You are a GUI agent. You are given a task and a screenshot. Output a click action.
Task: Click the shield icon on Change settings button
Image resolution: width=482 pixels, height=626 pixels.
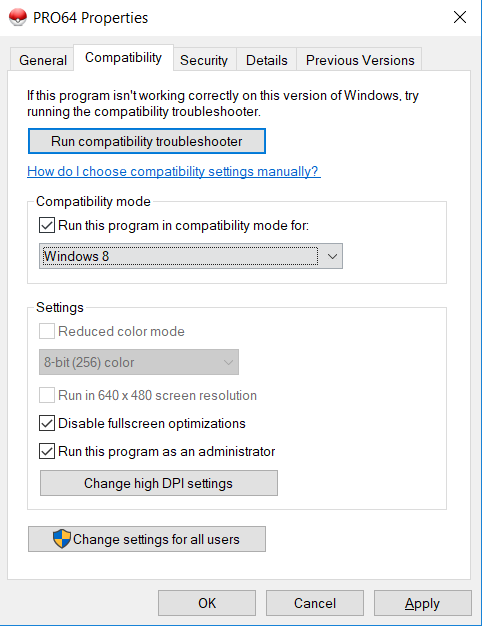(x=62, y=539)
